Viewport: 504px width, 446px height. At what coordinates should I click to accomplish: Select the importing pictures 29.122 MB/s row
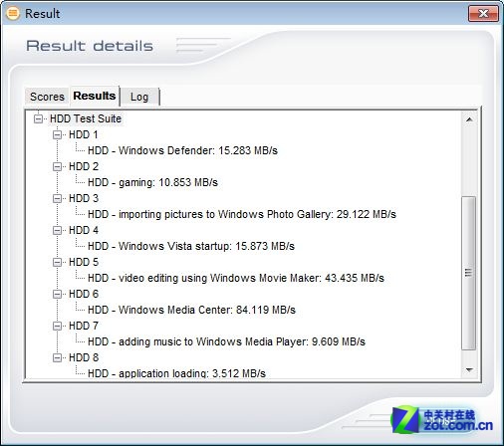(x=242, y=214)
